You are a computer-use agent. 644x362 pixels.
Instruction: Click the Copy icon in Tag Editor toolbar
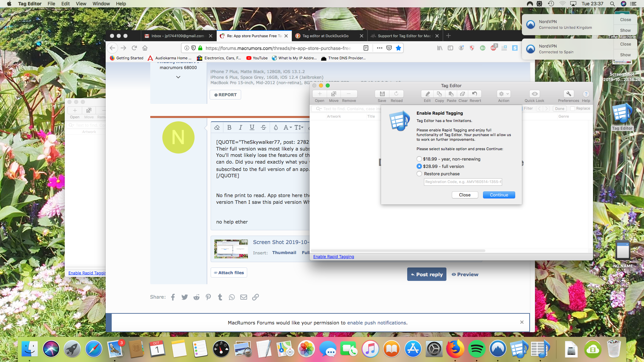pos(439,94)
